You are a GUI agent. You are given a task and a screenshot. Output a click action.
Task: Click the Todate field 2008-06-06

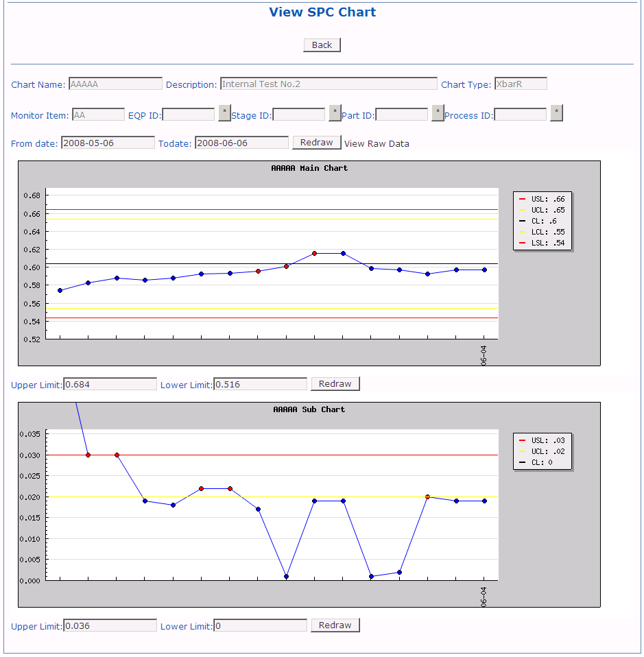[242, 143]
